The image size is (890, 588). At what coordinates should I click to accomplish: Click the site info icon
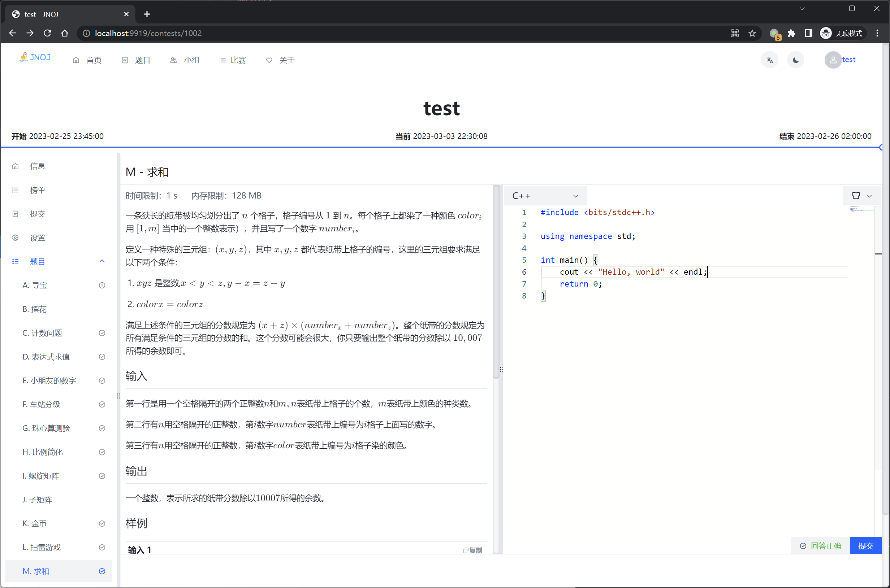(86, 33)
